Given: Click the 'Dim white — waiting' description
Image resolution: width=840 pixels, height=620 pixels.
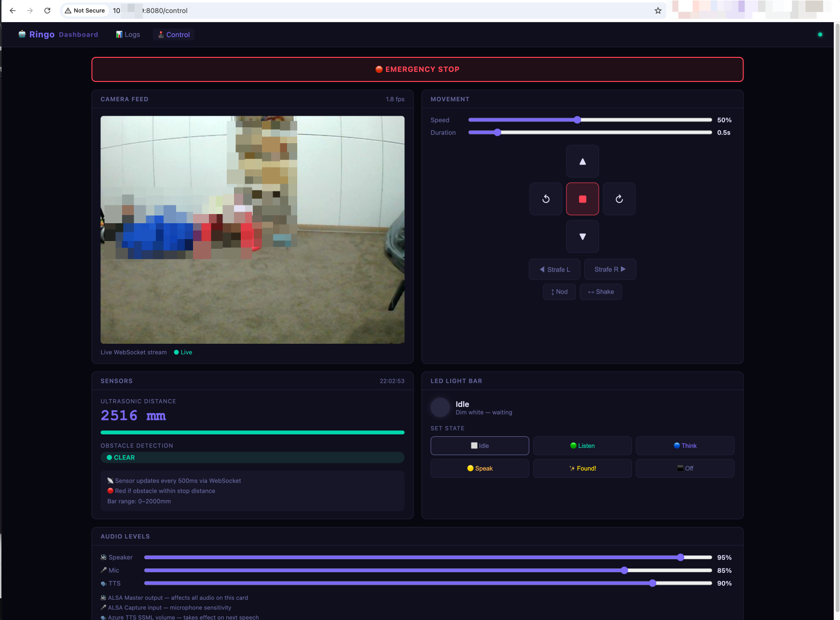Looking at the screenshot, I should pos(484,412).
